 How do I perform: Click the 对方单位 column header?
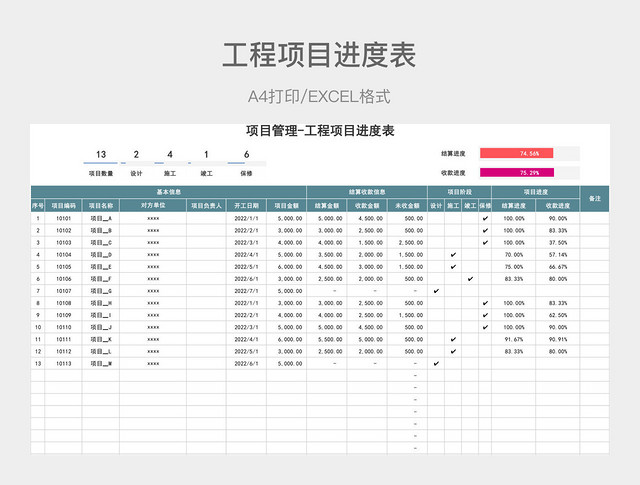tap(153, 205)
